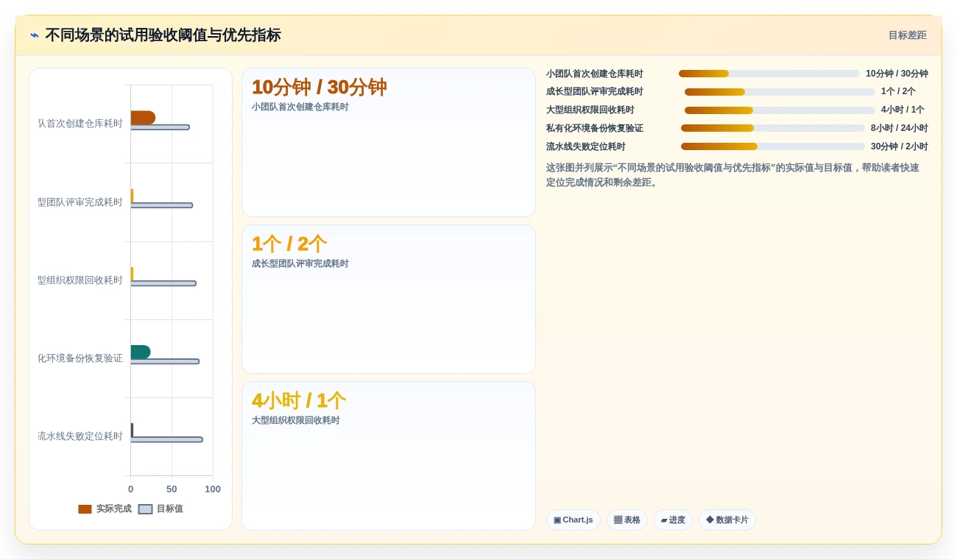Select the Chart.js tag chip
957x560 pixels.
coord(573,520)
